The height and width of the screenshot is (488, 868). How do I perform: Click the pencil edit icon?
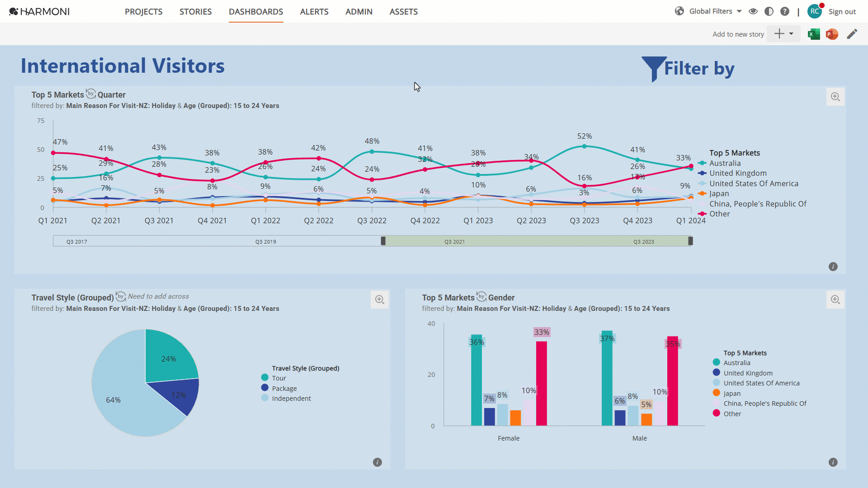point(852,34)
